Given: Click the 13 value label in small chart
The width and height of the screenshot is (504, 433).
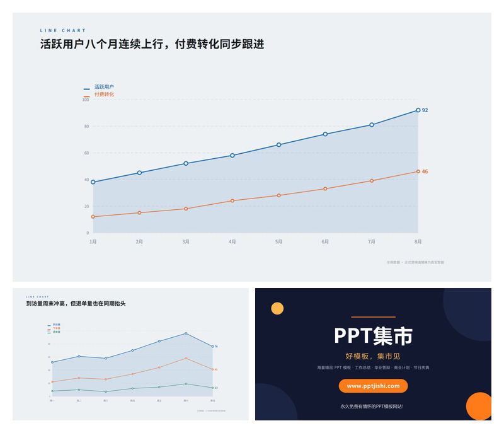Looking at the screenshot, I should [216, 388].
